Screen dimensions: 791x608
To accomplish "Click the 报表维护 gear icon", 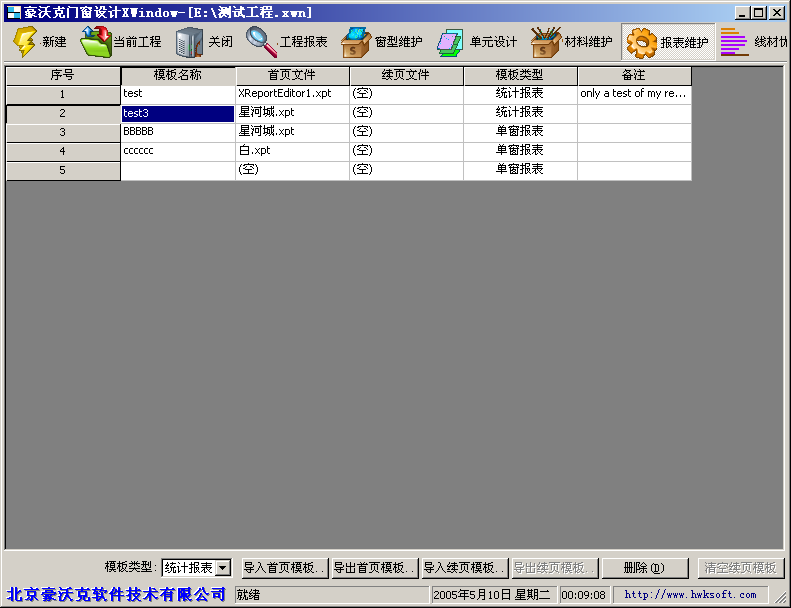I will [x=641, y=43].
